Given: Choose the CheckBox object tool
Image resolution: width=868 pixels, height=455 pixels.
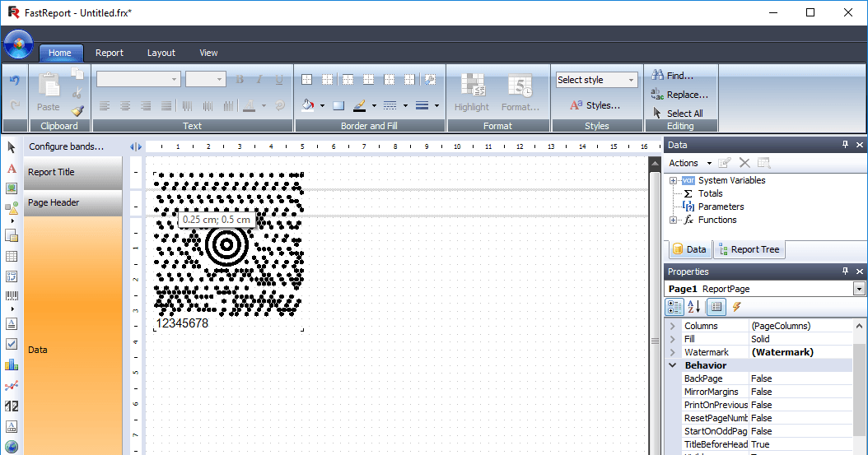Looking at the screenshot, I should click(x=11, y=344).
